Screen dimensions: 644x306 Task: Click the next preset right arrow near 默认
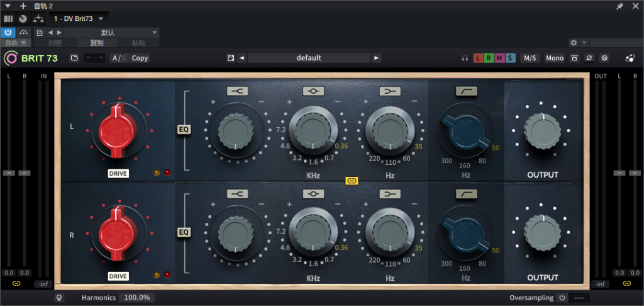pyautogui.click(x=59, y=33)
